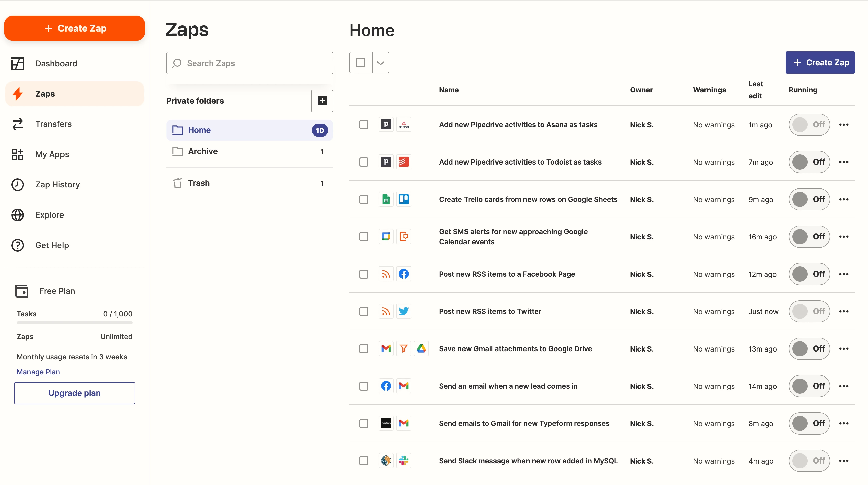Check the Save Gmail attachments zap checkbox

coord(364,348)
